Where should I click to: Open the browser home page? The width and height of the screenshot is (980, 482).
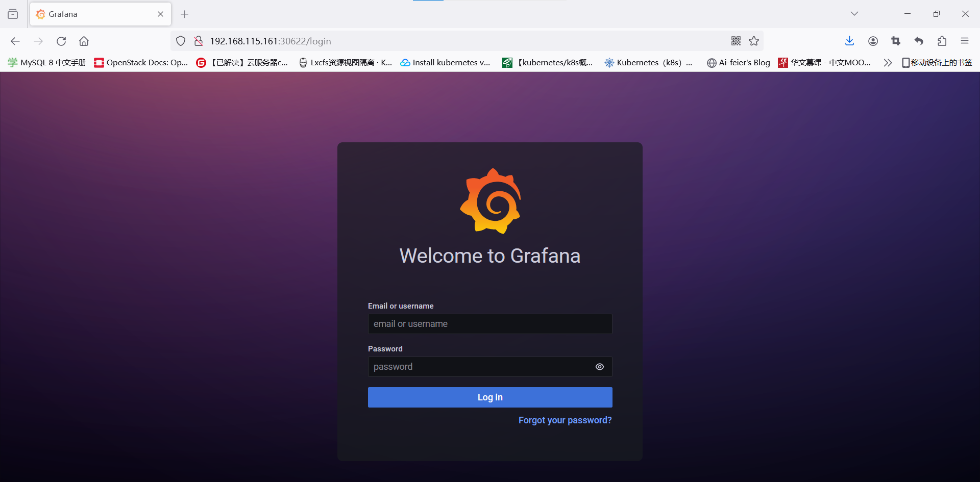coord(84,41)
